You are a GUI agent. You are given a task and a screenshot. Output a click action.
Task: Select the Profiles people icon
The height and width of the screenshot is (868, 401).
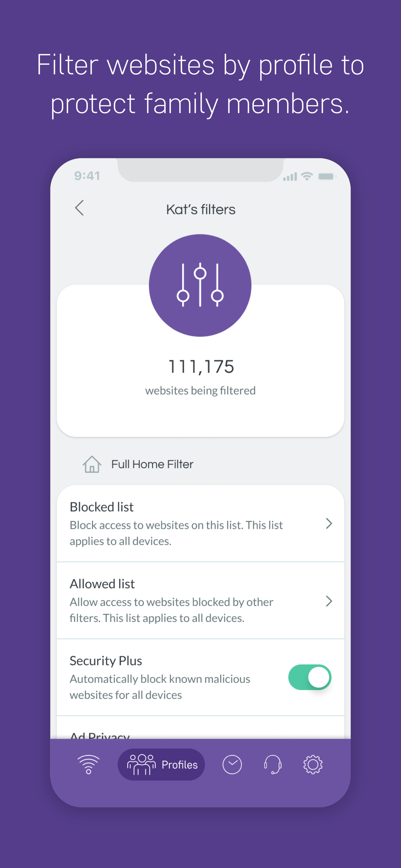point(141,765)
